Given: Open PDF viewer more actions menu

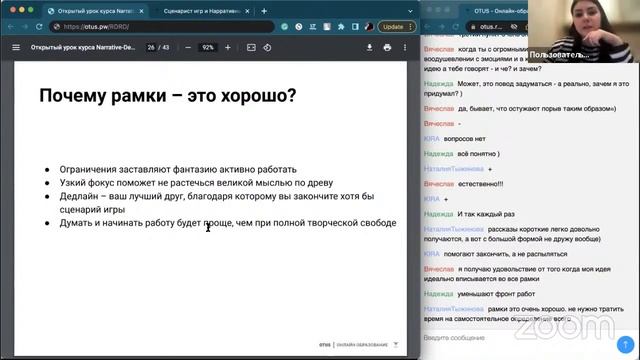Looking at the screenshot, I should (404, 47).
